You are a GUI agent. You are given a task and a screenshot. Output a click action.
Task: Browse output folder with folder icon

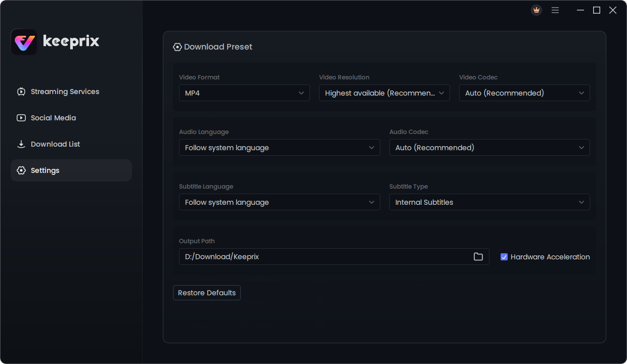tap(478, 257)
